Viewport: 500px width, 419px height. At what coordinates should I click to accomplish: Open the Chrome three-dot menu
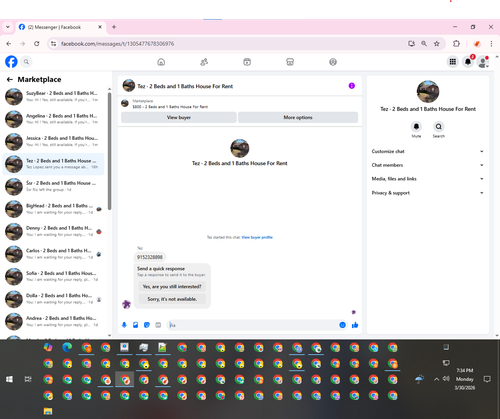click(491, 44)
